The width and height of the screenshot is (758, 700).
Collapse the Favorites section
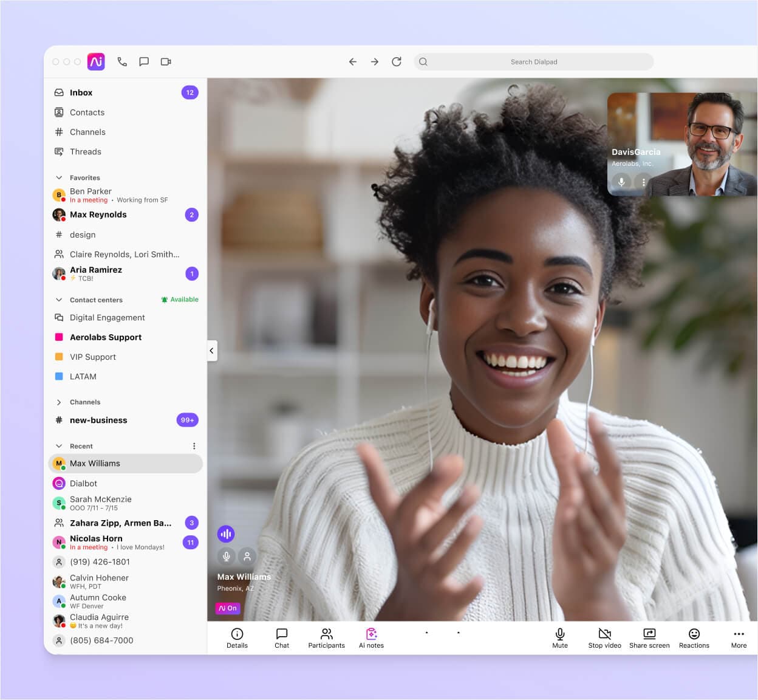[x=59, y=177]
